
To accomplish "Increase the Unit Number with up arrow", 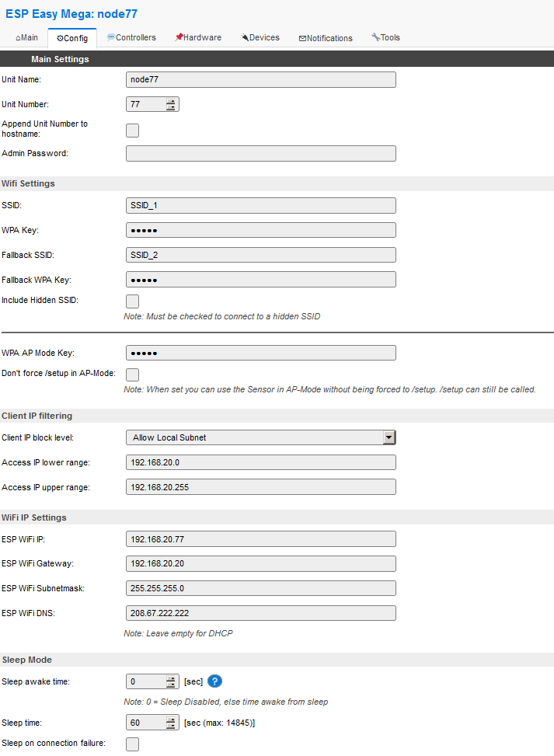I will coord(171,100).
